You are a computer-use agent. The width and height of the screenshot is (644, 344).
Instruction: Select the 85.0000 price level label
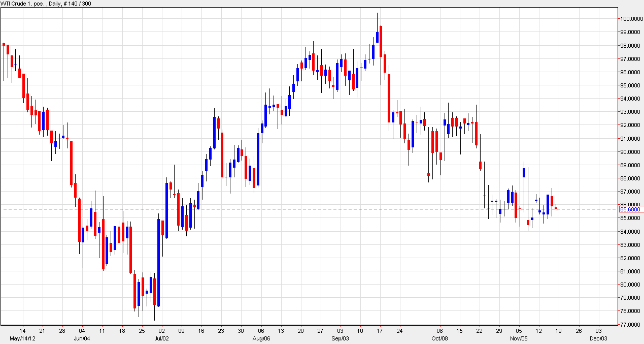tap(630, 218)
